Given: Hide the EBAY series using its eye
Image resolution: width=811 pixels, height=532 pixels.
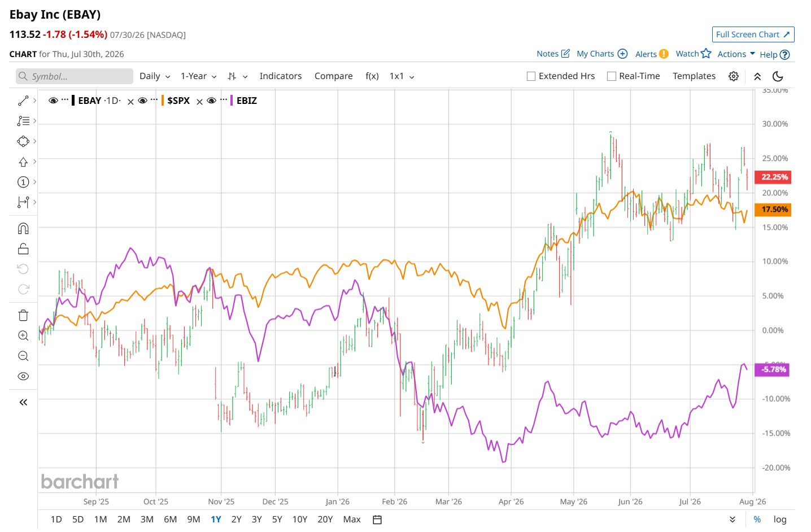Looking at the screenshot, I should 54,101.
